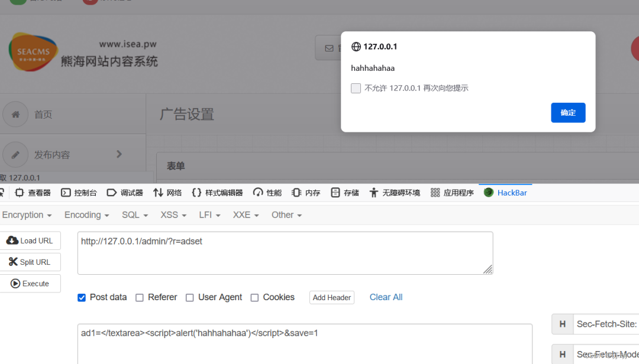
Task: Click the green HackBar icon
Action: click(488, 192)
